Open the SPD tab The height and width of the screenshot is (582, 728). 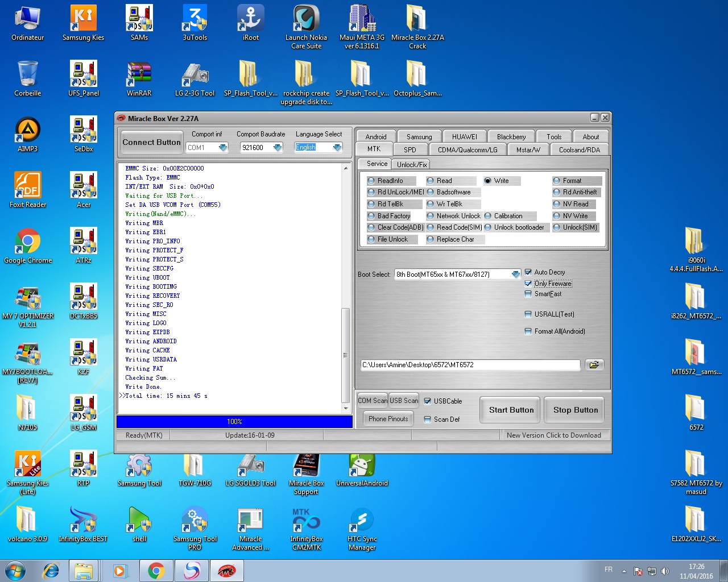coord(410,149)
